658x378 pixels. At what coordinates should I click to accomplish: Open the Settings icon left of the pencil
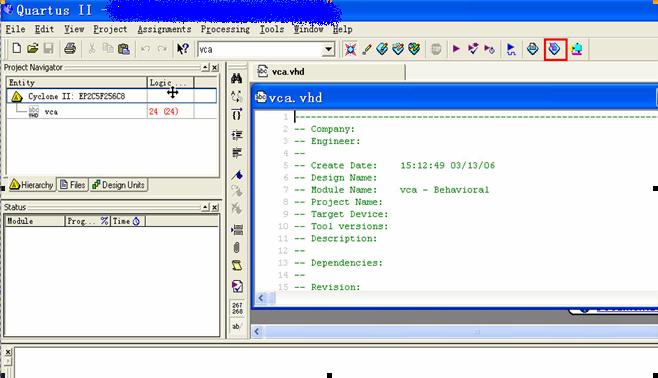tap(350, 49)
